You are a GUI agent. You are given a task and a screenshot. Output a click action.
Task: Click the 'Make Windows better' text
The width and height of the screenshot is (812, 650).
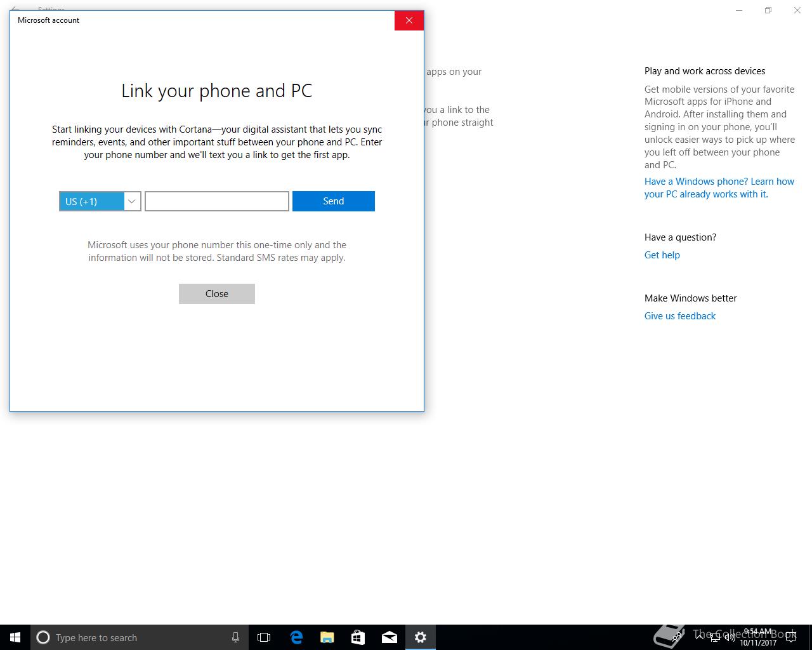(x=691, y=298)
